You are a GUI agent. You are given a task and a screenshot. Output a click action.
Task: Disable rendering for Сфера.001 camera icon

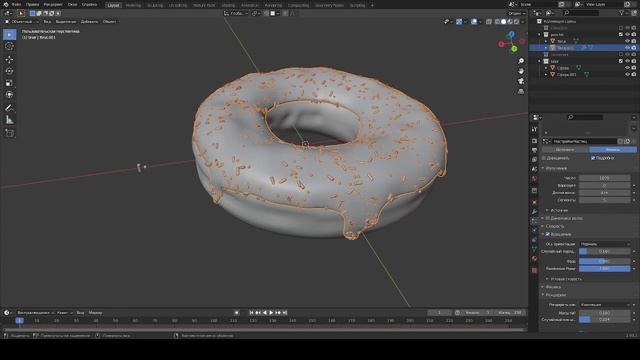tap(634, 74)
